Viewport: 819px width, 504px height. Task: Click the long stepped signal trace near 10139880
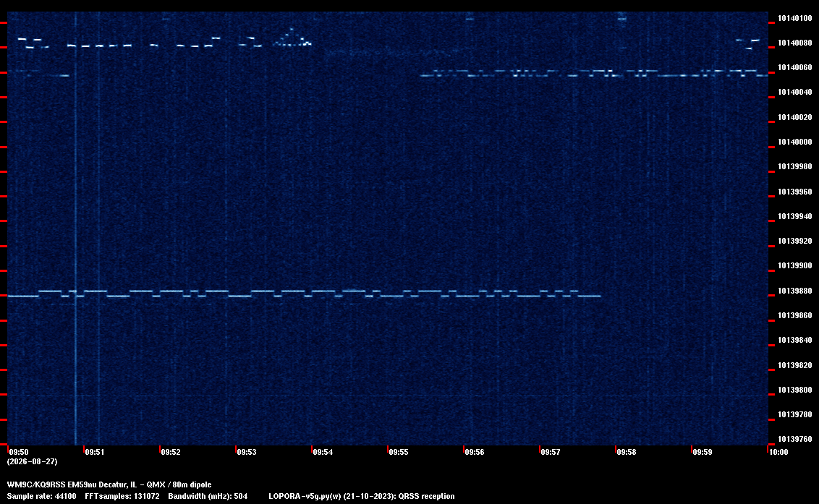304,294
